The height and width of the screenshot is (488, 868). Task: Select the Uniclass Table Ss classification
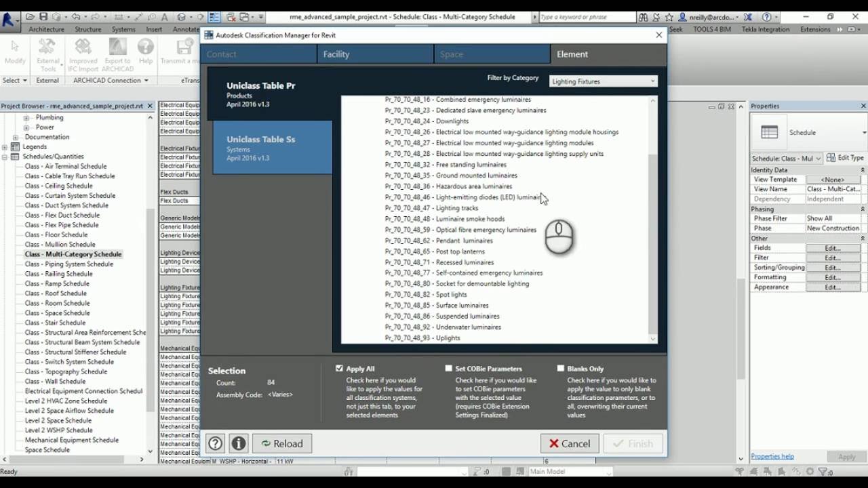click(273, 148)
